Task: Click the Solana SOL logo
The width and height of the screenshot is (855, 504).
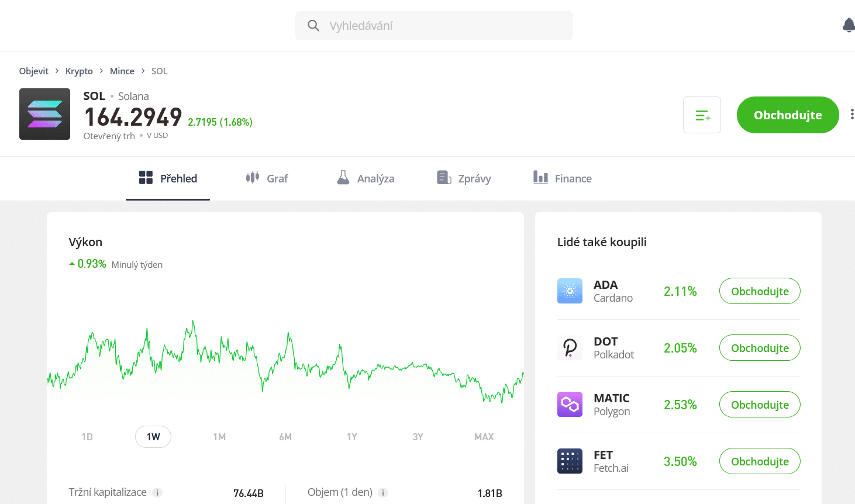Action: (x=44, y=114)
